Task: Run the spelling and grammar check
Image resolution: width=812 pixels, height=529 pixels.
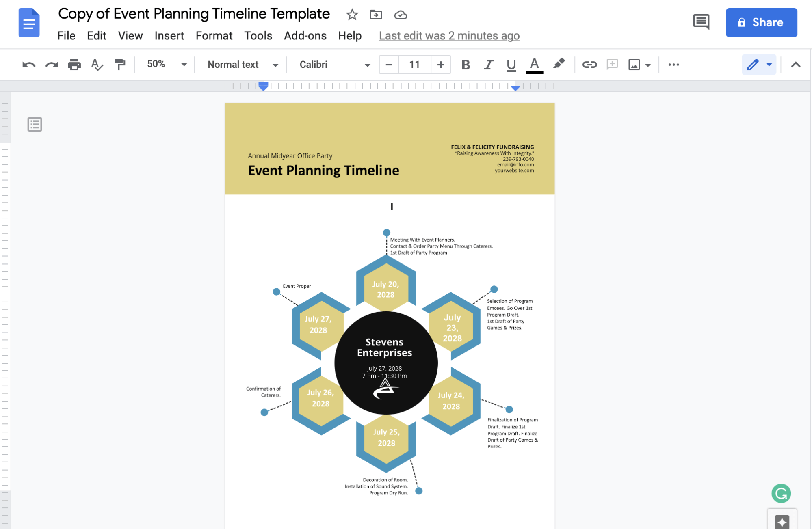Action: click(x=97, y=64)
